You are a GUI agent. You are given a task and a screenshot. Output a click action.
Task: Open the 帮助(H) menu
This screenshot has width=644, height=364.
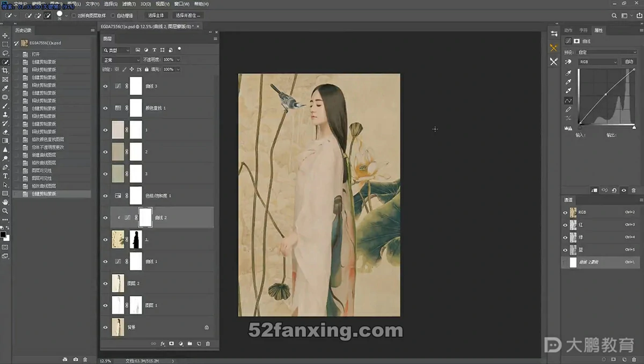pyautogui.click(x=201, y=4)
